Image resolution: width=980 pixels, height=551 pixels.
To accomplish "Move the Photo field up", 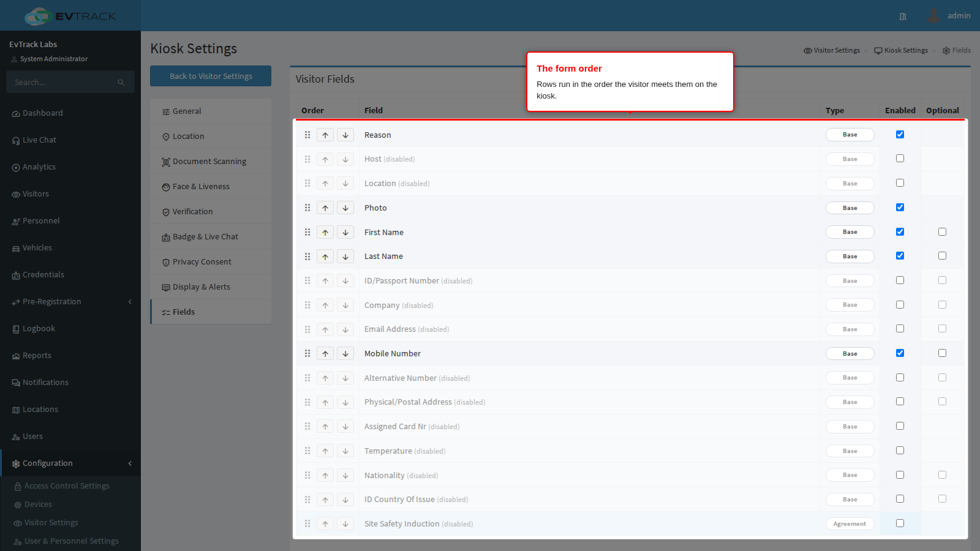I will click(x=325, y=208).
